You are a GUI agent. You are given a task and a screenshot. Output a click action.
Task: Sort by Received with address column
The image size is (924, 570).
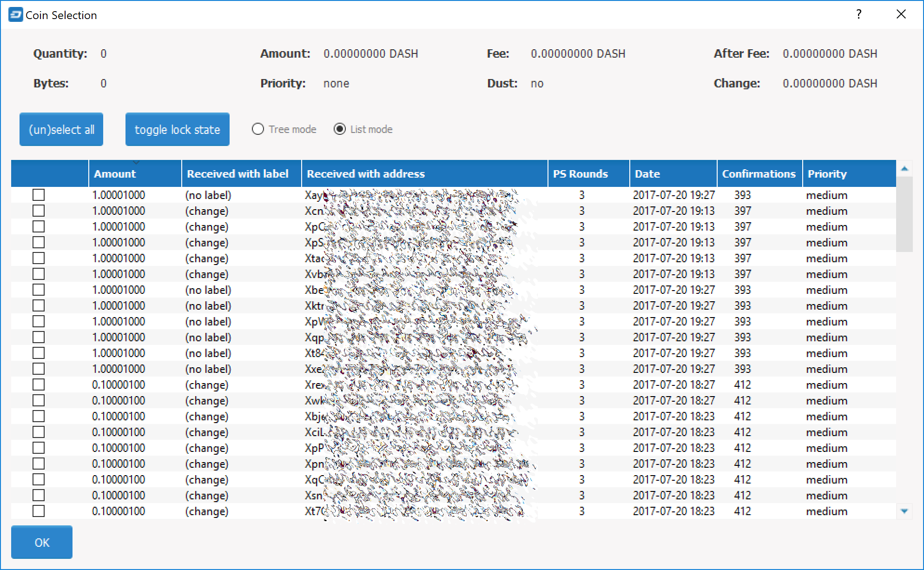[x=425, y=173]
